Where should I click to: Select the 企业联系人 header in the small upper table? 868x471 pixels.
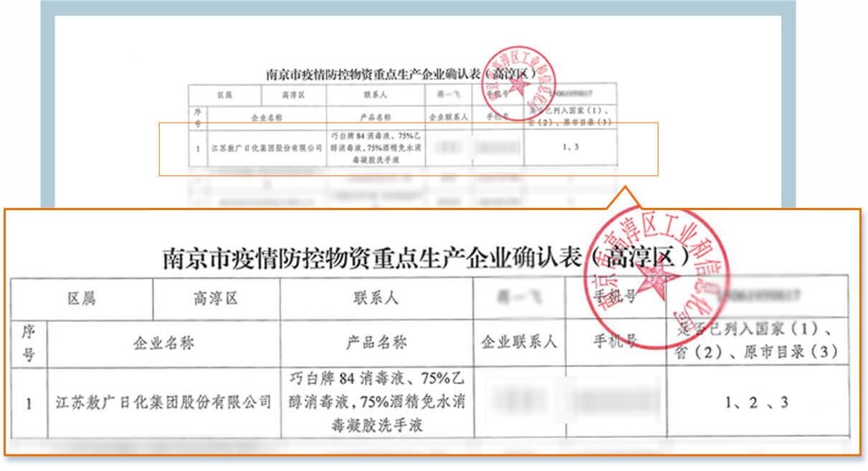[449, 117]
